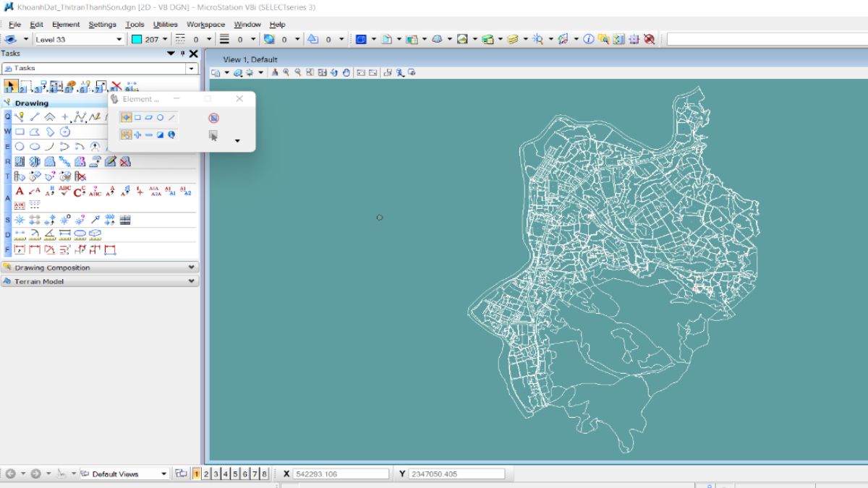
Task: Click the X coordinate input field
Action: 341,474
